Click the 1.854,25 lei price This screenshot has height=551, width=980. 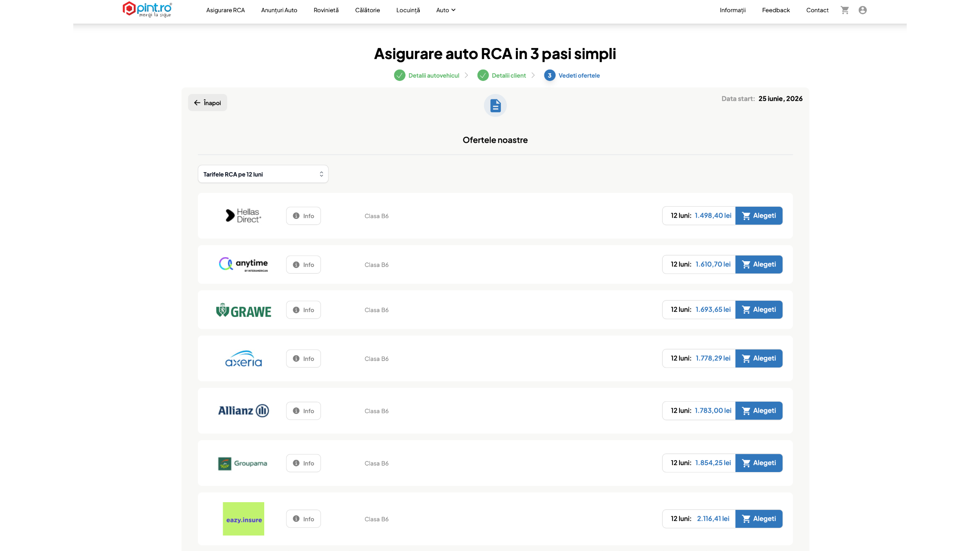[713, 463]
